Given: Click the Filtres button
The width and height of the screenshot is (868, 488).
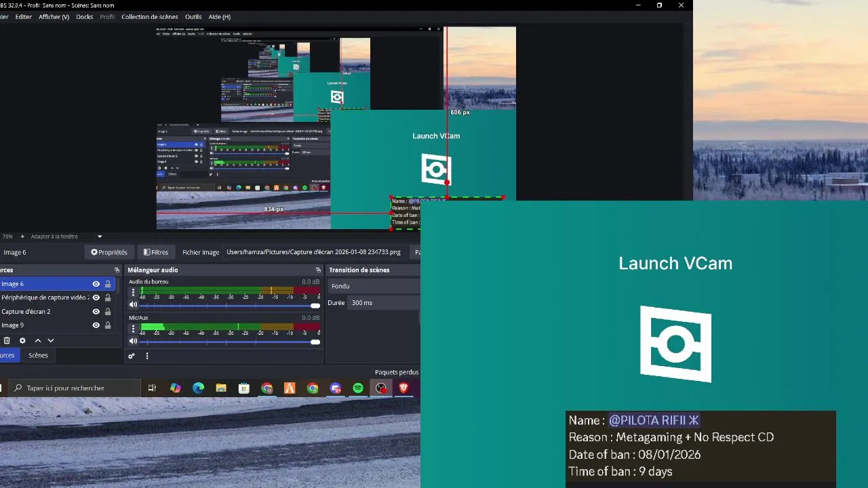Looking at the screenshot, I should (156, 252).
